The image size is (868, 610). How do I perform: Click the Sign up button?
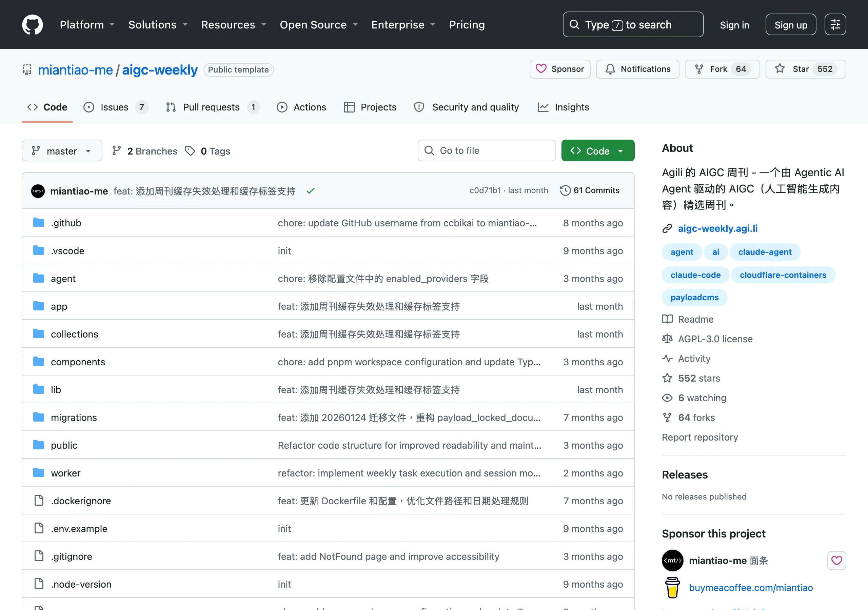click(x=790, y=24)
